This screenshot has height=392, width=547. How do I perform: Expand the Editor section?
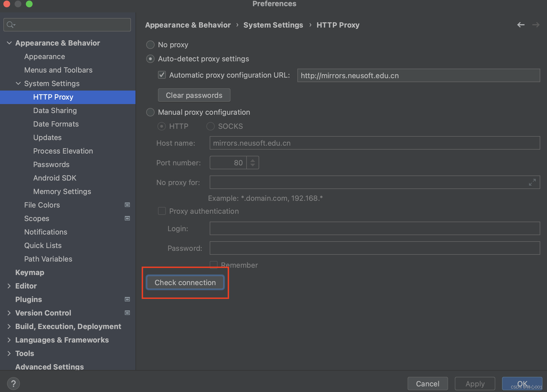coord(9,286)
